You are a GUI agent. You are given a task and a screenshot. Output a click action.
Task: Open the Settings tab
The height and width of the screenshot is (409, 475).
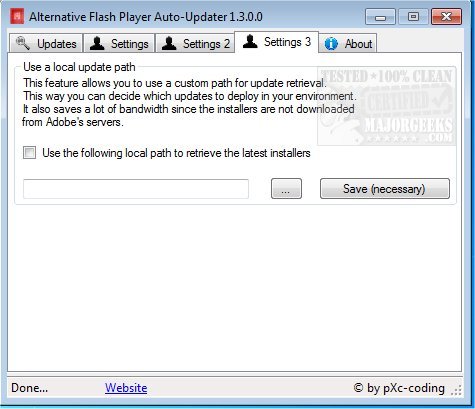[119, 43]
